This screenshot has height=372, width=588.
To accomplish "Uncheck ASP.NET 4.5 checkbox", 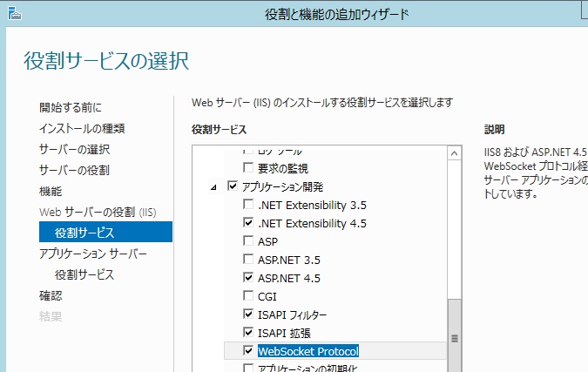I will click(248, 278).
